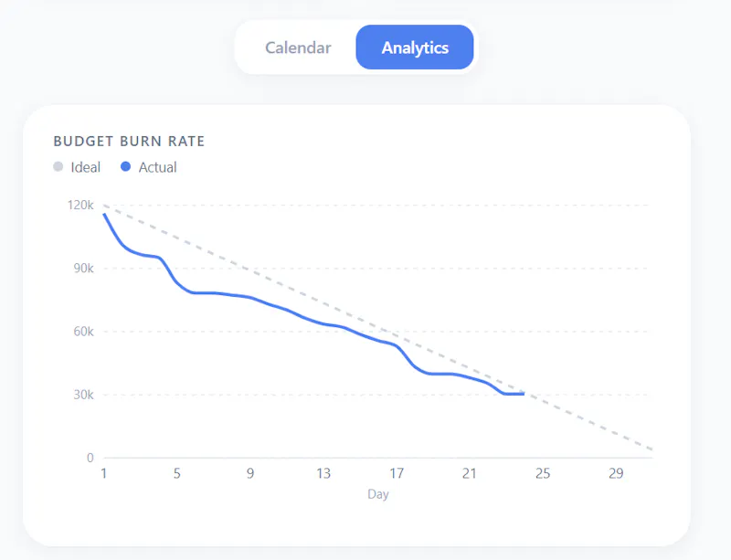Click the 0 y-axis label
This screenshot has width=731, height=560.
pyautogui.click(x=90, y=458)
